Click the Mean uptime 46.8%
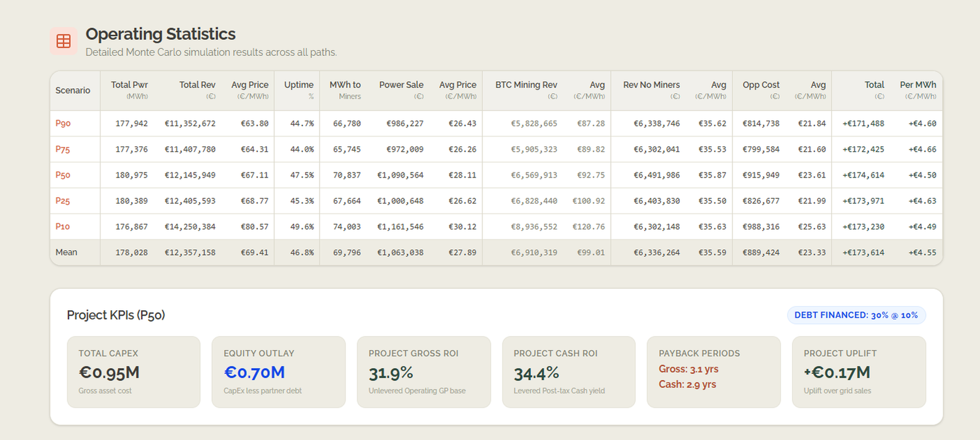The width and height of the screenshot is (980, 440). pyautogui.click(x=302, y=252)
